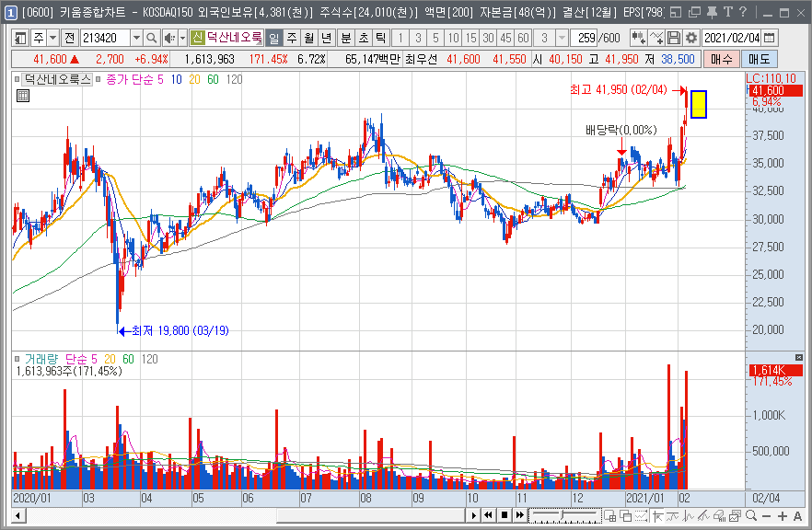This screenshot has width=812, height=530.
Task: Select the 주 (weekly) period toggle
Action: [x=292, y=38]
